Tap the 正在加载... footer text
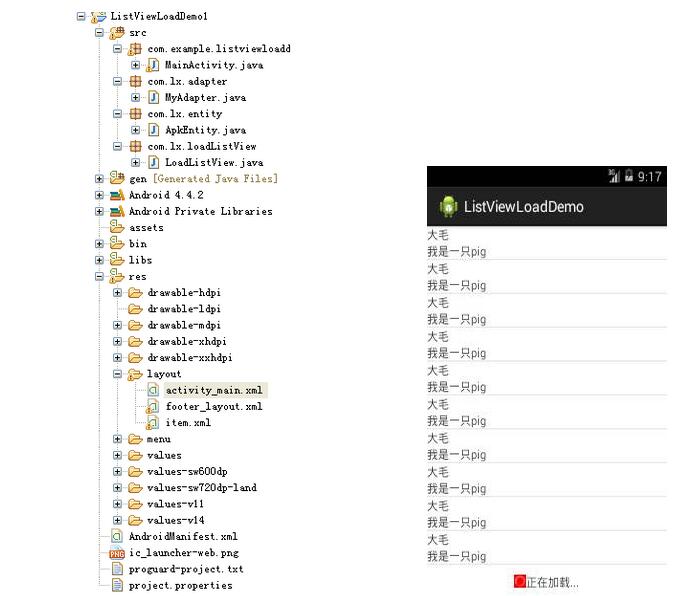 [x=552, y=582]
